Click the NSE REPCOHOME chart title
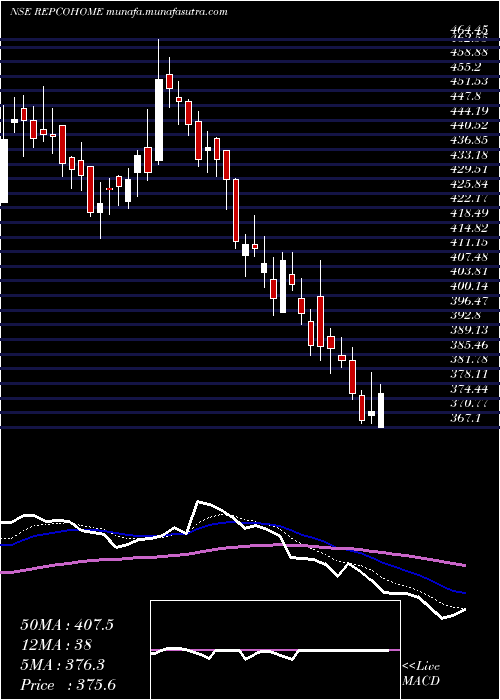The width and height of the screenshot is (500, 700). [58, 12]
